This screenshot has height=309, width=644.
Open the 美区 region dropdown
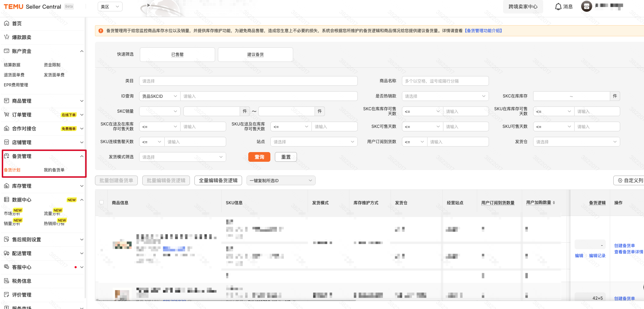coord(110,7)
